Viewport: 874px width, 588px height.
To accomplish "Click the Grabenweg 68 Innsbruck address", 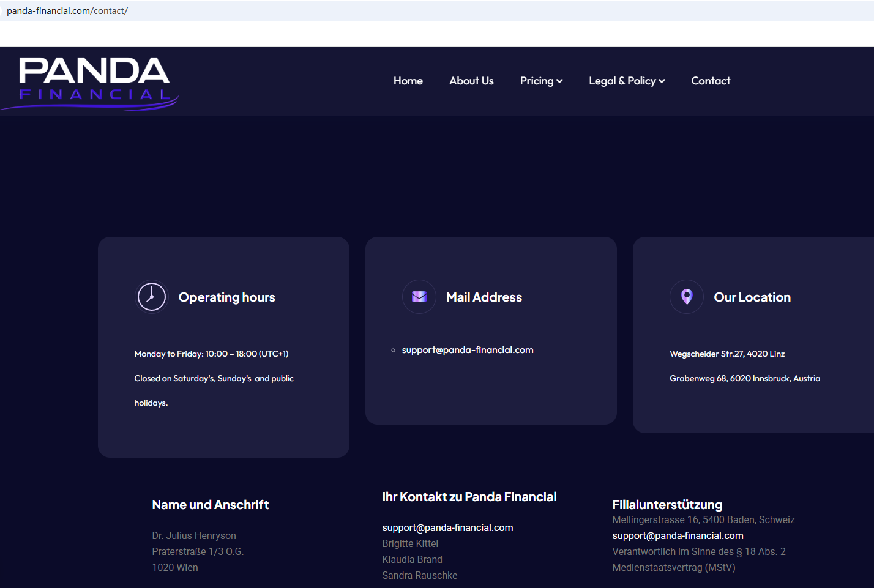I will (x=745, y=378).
